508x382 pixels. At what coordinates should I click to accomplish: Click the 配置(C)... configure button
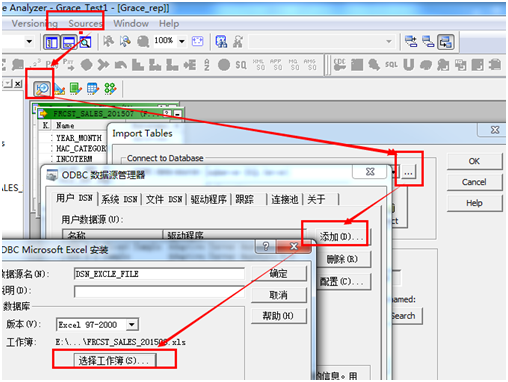[343, 282]
